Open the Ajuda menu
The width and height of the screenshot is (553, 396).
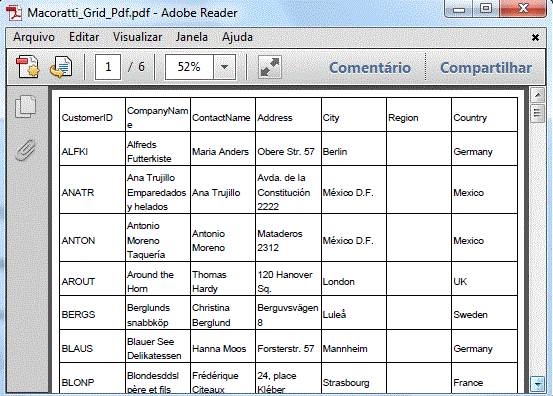tap(237, 37)
